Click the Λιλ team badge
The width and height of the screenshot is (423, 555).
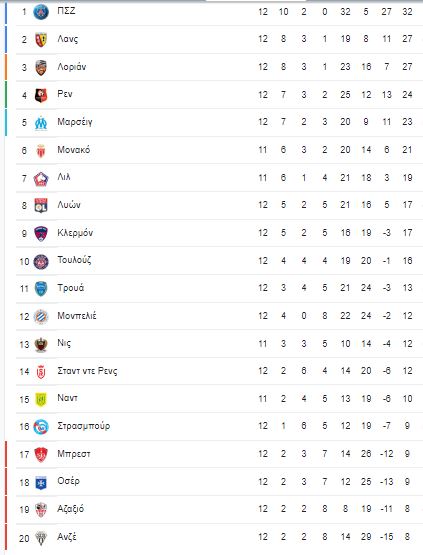pyautogui.click(x=41, y=178)
